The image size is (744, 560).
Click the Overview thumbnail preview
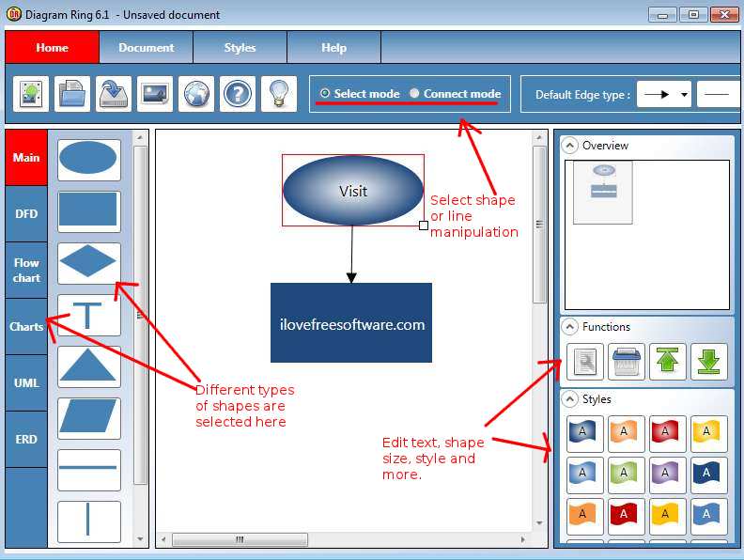(x=602, y=193)
